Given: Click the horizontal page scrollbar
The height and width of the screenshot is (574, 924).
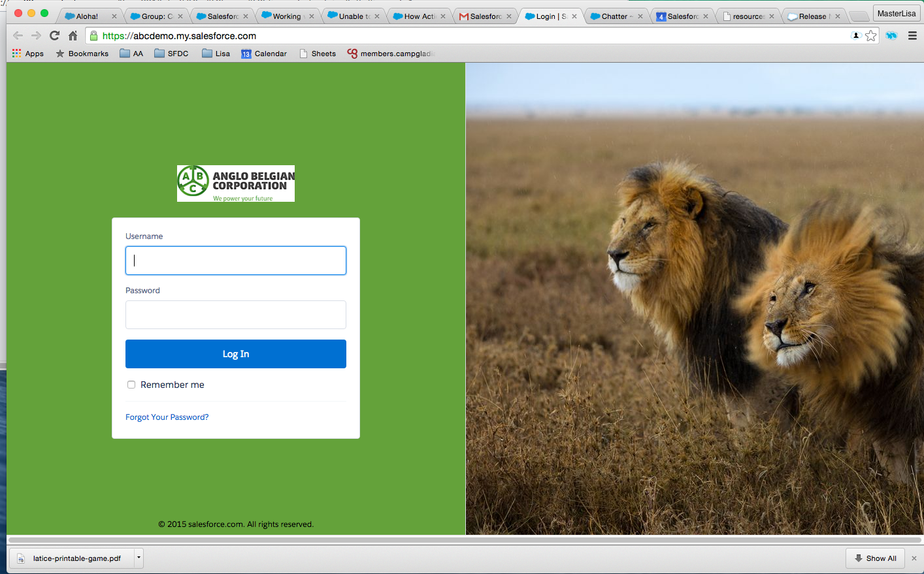Looking at the screenshot, I should click(465, 540).
